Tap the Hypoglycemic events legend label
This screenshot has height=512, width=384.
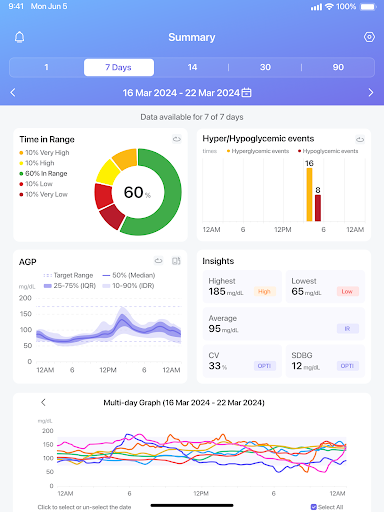(x=328, y=151)
